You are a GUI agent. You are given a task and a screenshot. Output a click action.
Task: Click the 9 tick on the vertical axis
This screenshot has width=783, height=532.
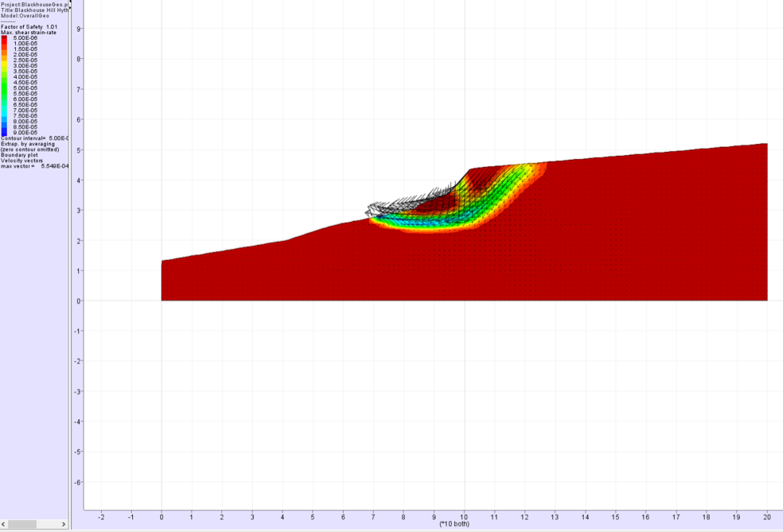pos(78,29)
